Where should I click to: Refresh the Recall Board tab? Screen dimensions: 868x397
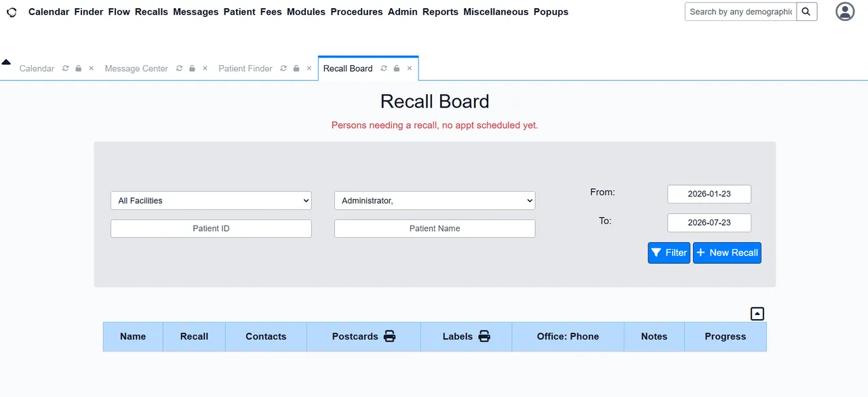[x=384, y=68]
